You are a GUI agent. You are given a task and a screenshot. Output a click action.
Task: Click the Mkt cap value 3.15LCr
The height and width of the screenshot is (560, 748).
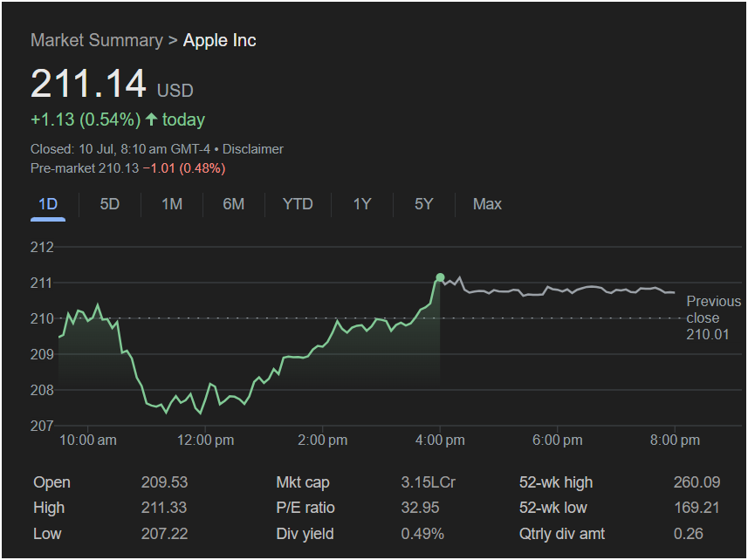428,482
